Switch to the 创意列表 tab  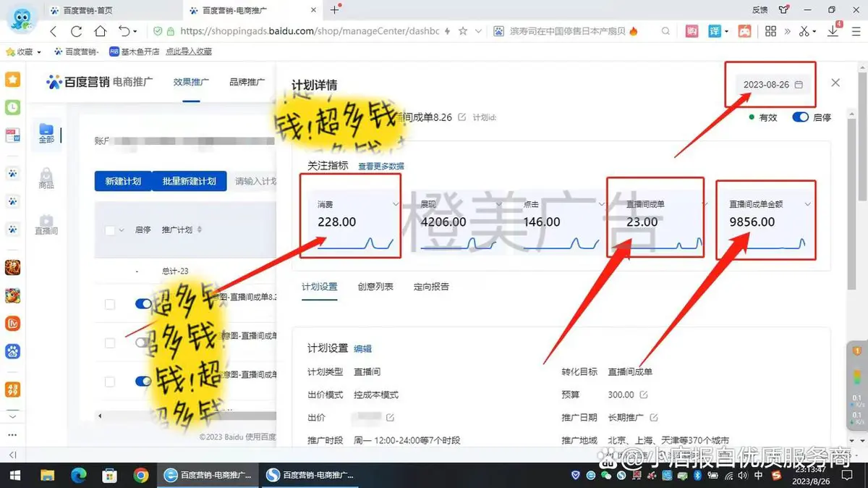375,287
